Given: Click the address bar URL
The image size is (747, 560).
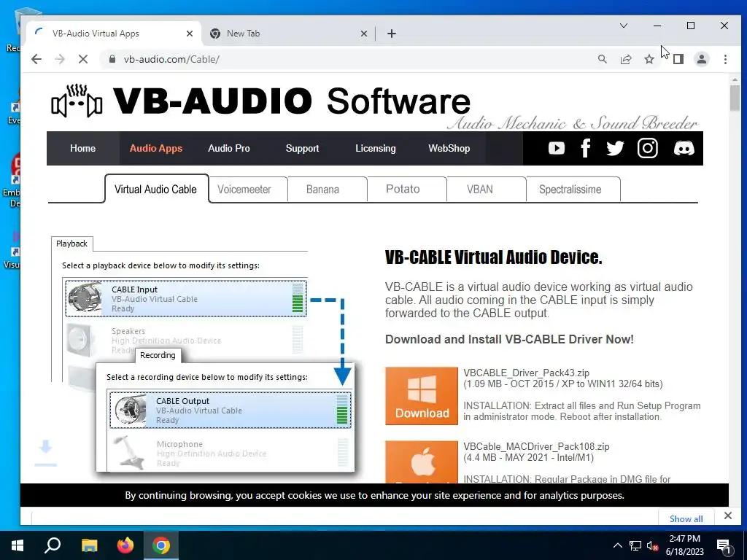Looking at the screenshot, I should 171,59.
